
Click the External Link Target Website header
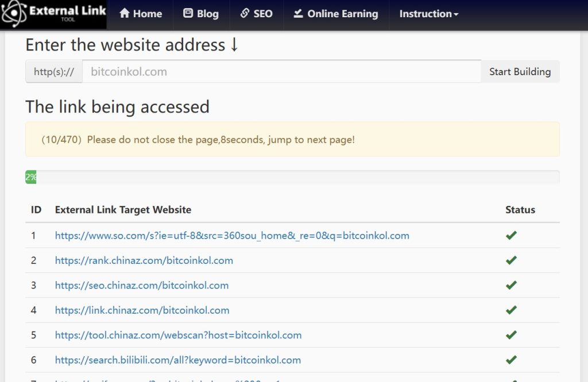[123, 210]
